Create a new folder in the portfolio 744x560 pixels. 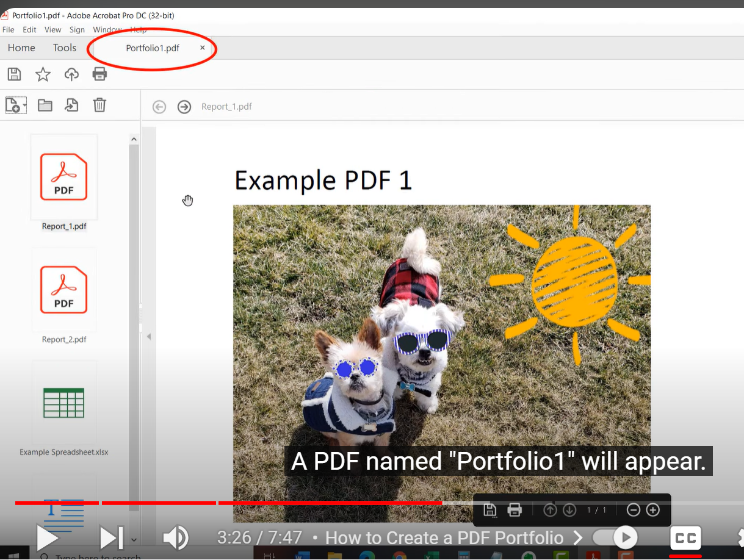click(x=45, y=105)
